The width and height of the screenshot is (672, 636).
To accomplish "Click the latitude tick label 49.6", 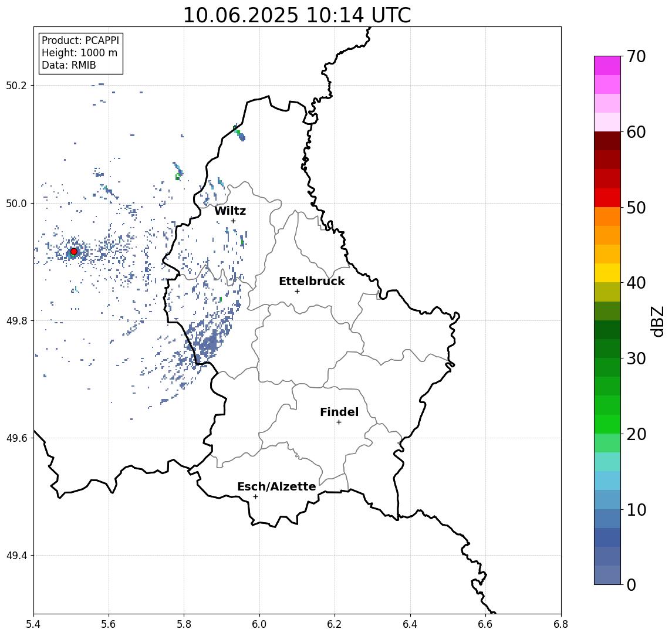I will (x=16, y=438).
